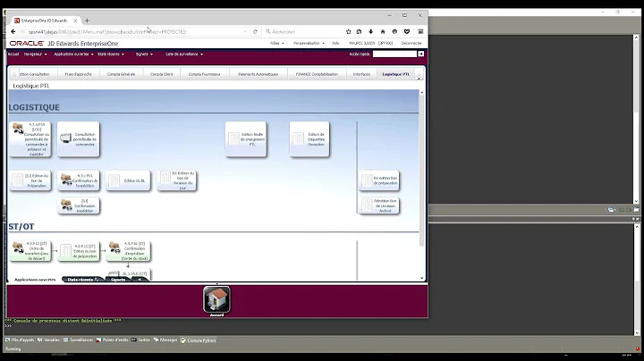Bookmark page with star icon
The image size is (644, 361).
click(x=348, y=31)
